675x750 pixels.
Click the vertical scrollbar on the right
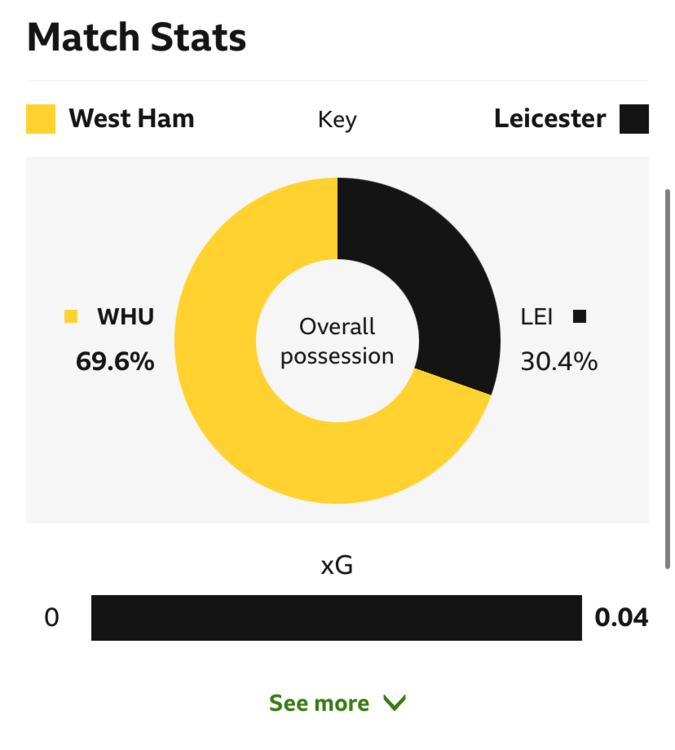pyautogui.click(x=667, y=379)
